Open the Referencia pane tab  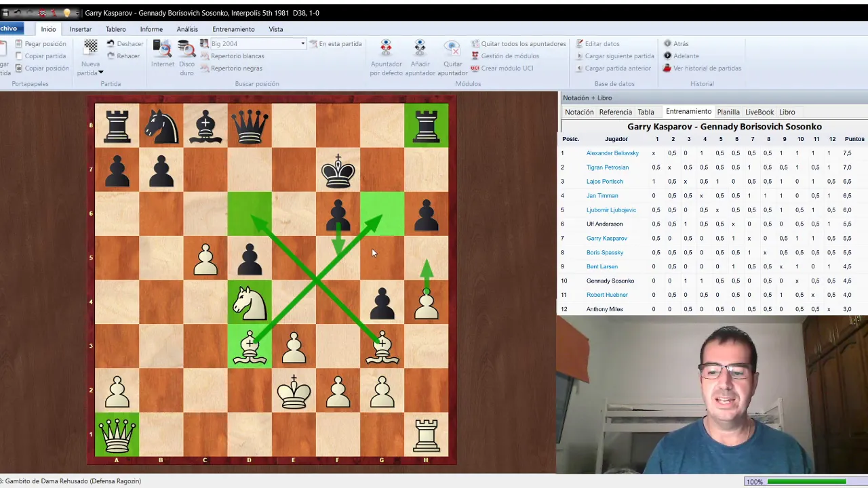point(616,112)
